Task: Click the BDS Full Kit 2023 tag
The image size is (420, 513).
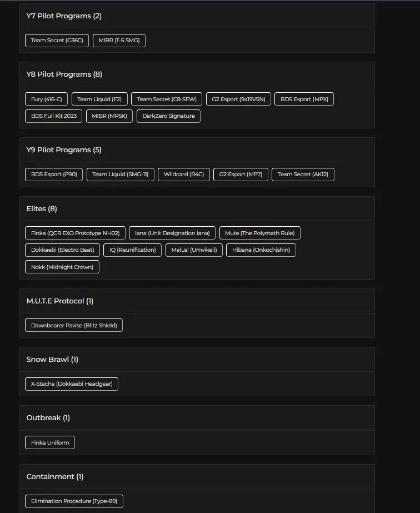Action: 54,116
